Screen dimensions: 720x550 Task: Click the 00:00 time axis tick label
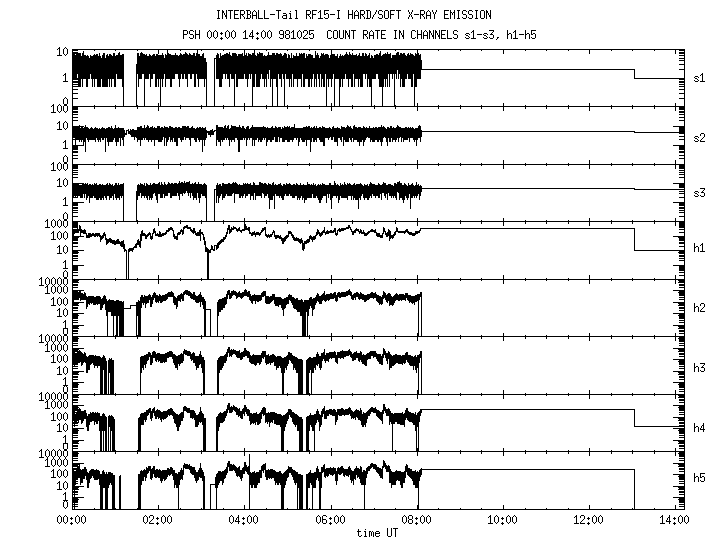pos(71,520)
